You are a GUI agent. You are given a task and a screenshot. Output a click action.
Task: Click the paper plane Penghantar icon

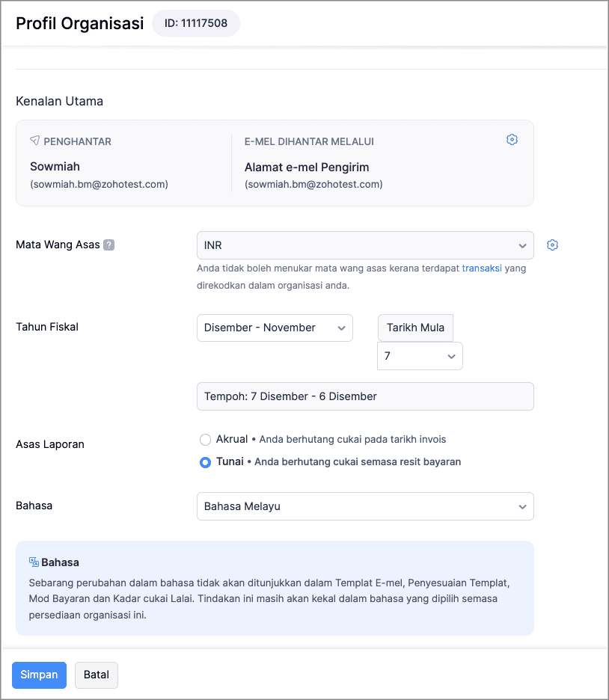pos(35,141)
